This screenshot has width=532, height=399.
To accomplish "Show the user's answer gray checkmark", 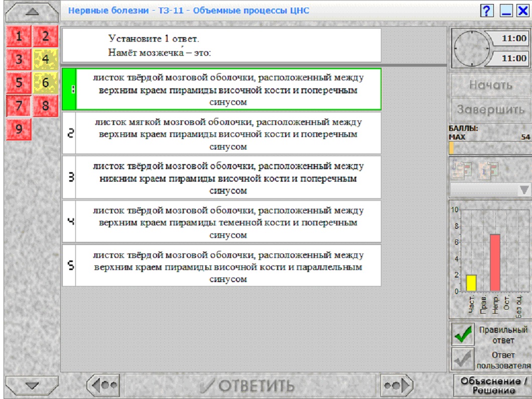I will click(x=463, y=359).
